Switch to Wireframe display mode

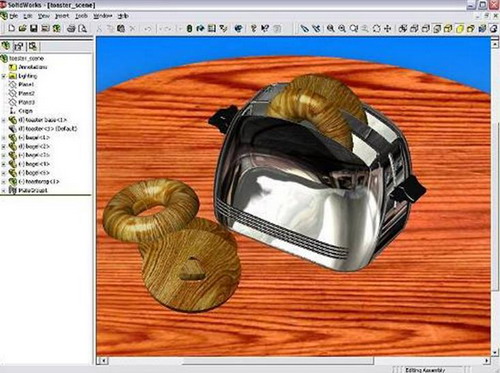(x=403, y=29)
